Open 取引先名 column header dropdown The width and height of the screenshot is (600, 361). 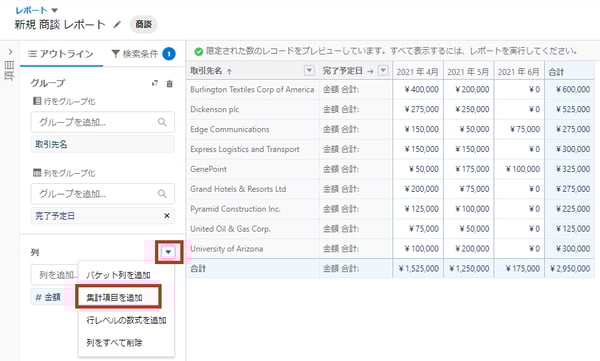309,70
